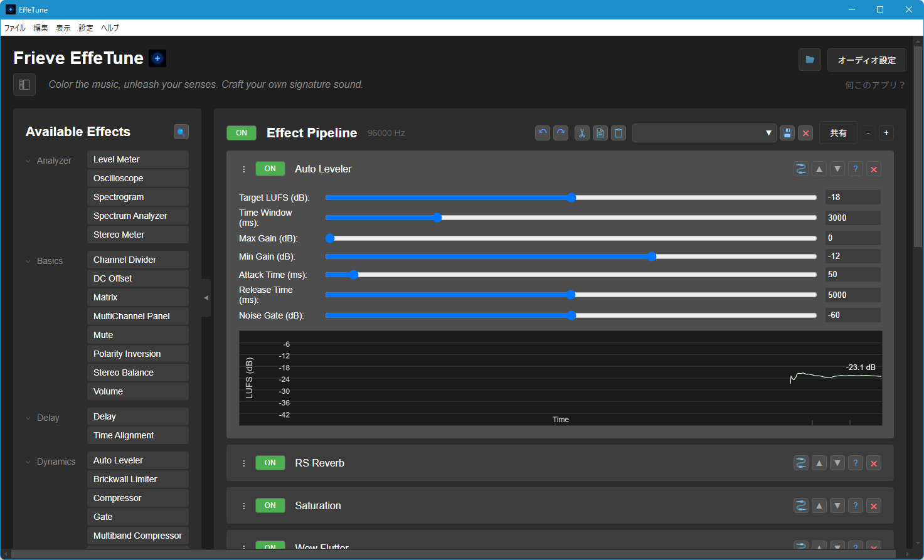
Task: Grab the Auto Leveler drag handle
Action: click(x=244, y=169)
